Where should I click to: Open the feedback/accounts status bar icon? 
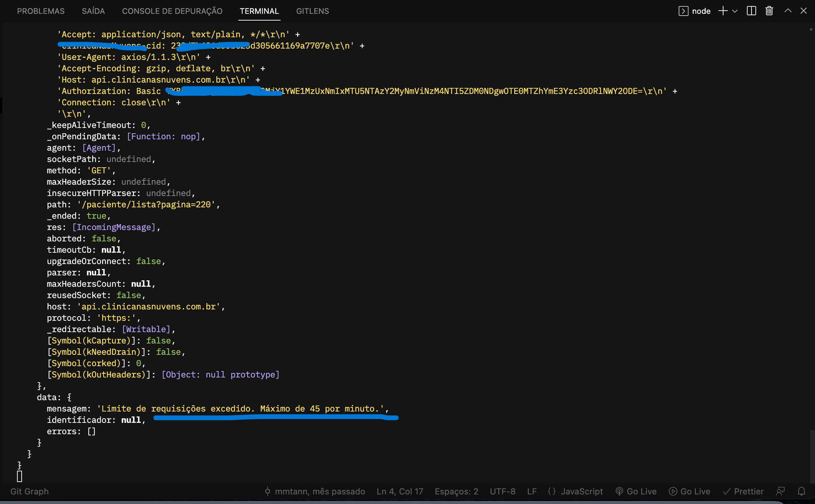coord(780,491)
